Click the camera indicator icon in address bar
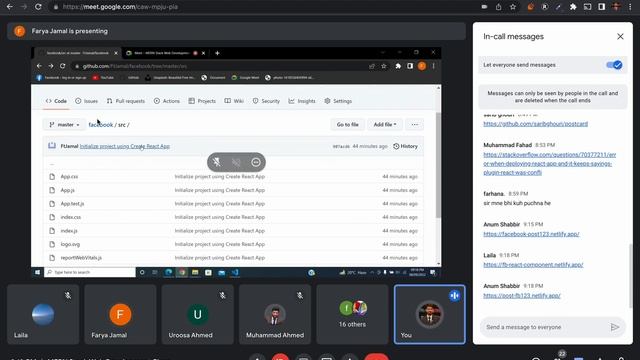The image size is (640, 360). pos(484,7)
